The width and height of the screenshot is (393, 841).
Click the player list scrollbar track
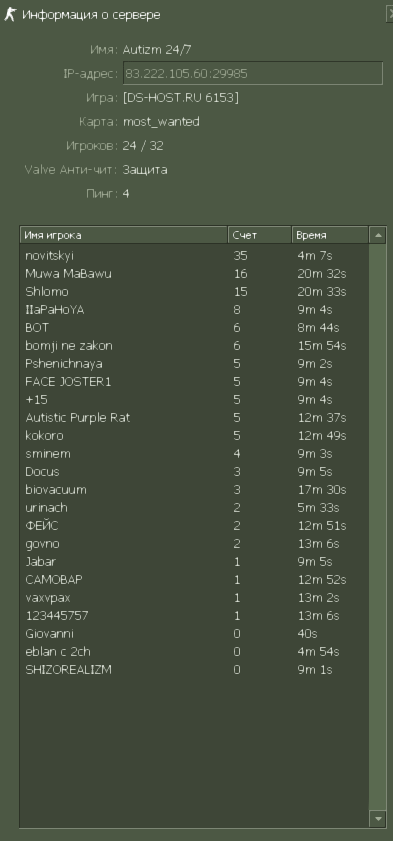coord(378,527)
